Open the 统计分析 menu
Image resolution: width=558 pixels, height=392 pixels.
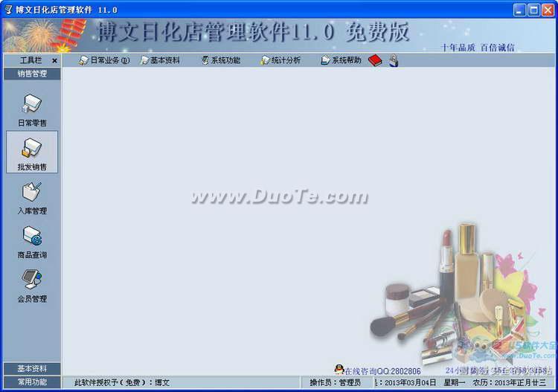click(x=280, y=60)
